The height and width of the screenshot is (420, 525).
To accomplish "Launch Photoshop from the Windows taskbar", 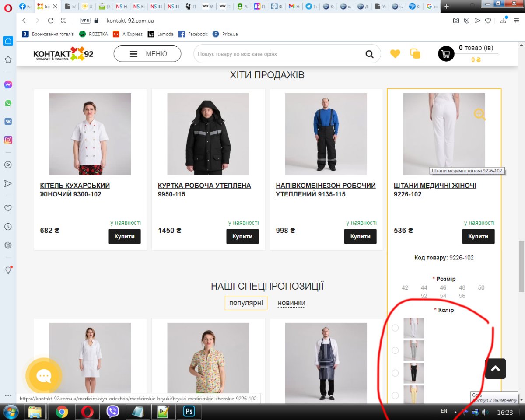I will [189, 412].
